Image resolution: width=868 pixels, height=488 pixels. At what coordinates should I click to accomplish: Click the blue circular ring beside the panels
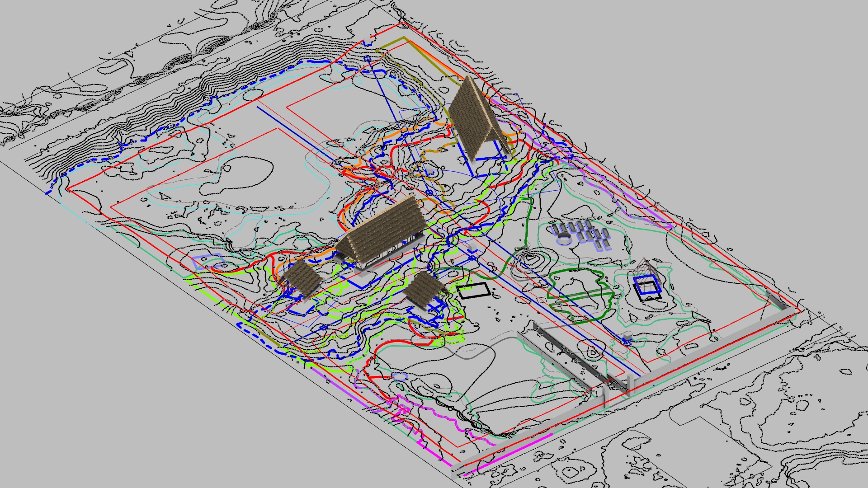click(563, 239)
